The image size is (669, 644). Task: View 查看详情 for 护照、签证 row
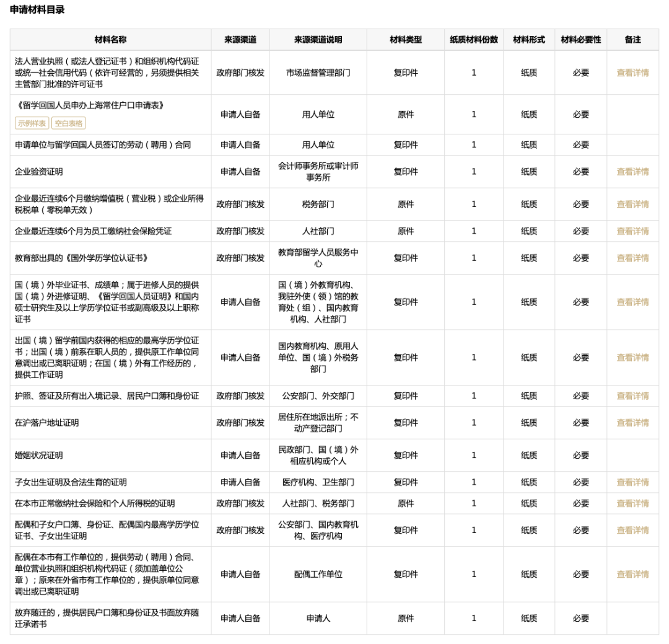click(632, 396)
